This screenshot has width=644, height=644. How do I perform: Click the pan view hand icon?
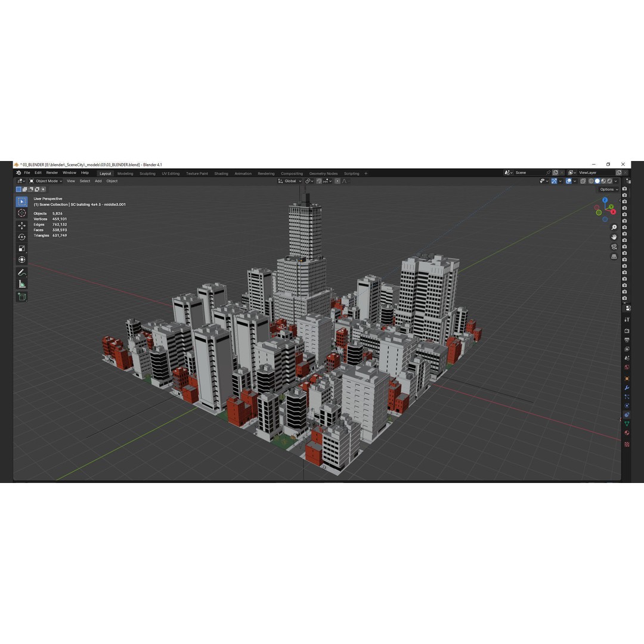(x=614, y=237)
